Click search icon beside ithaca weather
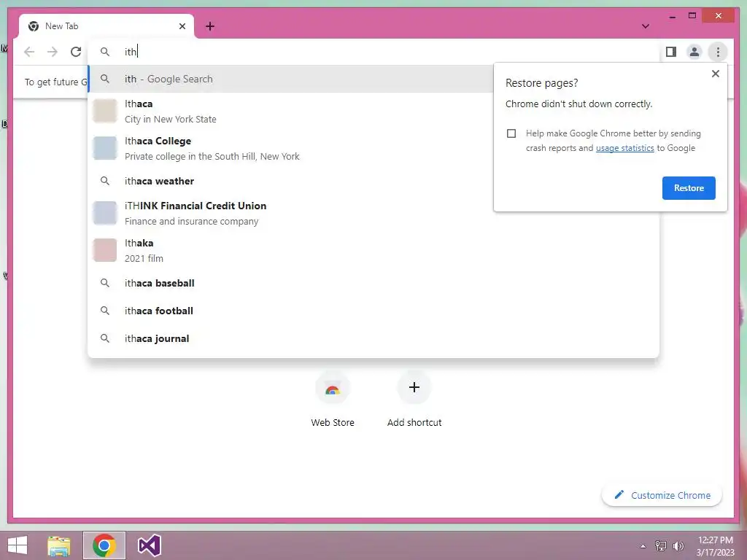The width and height of the screenshot is (747, 560). (105, 181)
